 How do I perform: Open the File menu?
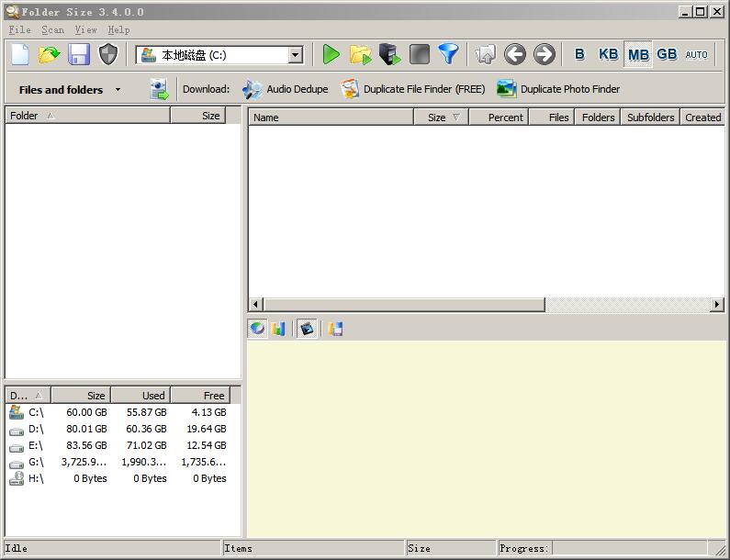coord(19,29)
